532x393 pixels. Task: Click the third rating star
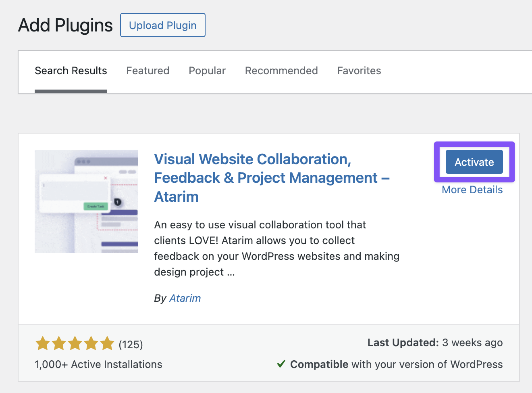75,344
